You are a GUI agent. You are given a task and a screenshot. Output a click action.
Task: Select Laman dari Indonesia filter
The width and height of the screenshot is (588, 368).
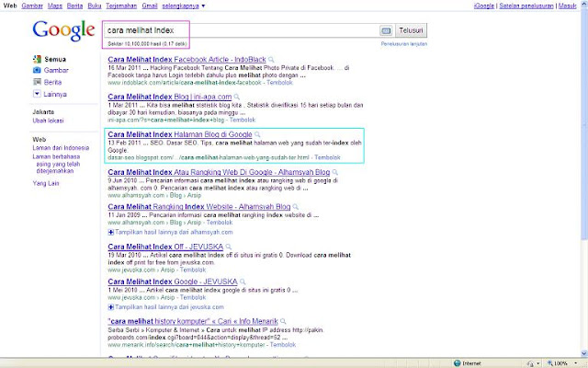[x=61, y=148]
